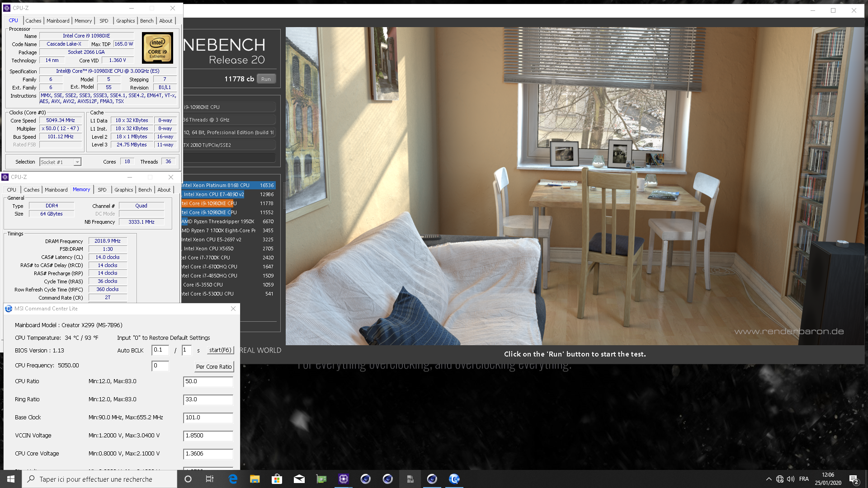
Task: Open Bench tab in second CPU-Z window
Action: click(x=145, y=190)
